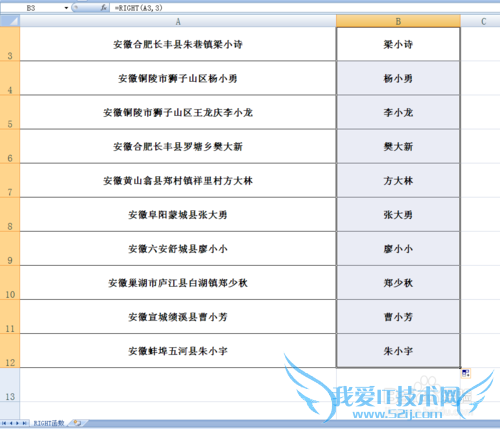
Task: Select column A header
Action: 178,21
